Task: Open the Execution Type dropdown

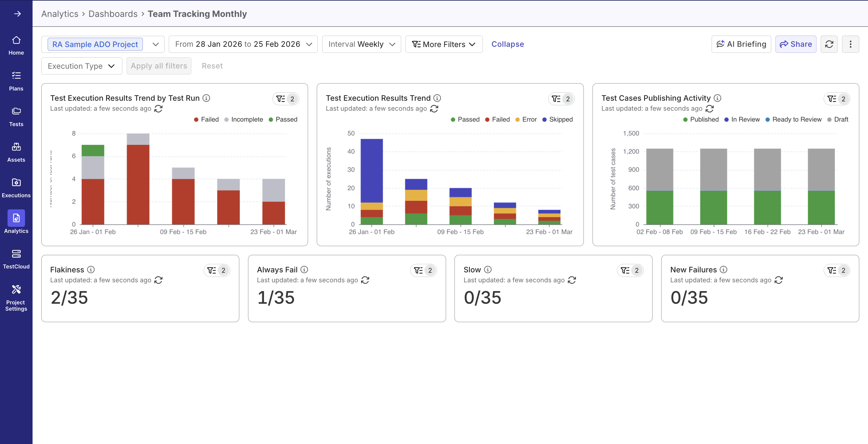Action: click(81, 66)
